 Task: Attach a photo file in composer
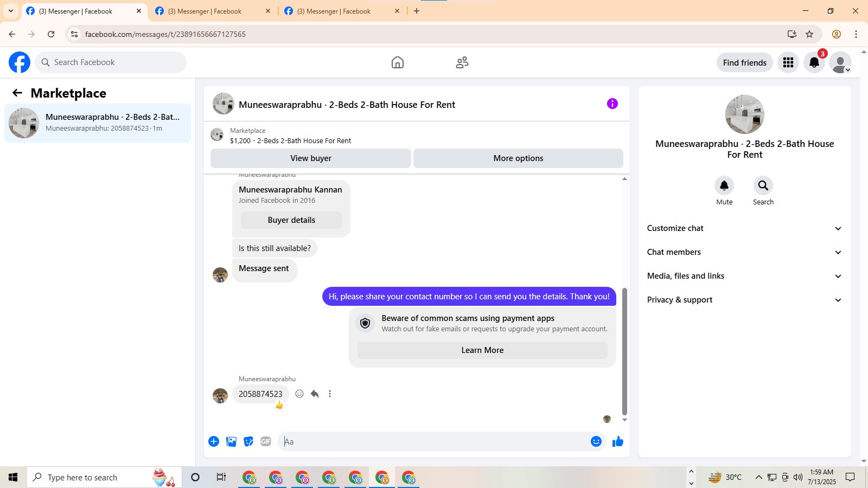click(x=231, y=441)
